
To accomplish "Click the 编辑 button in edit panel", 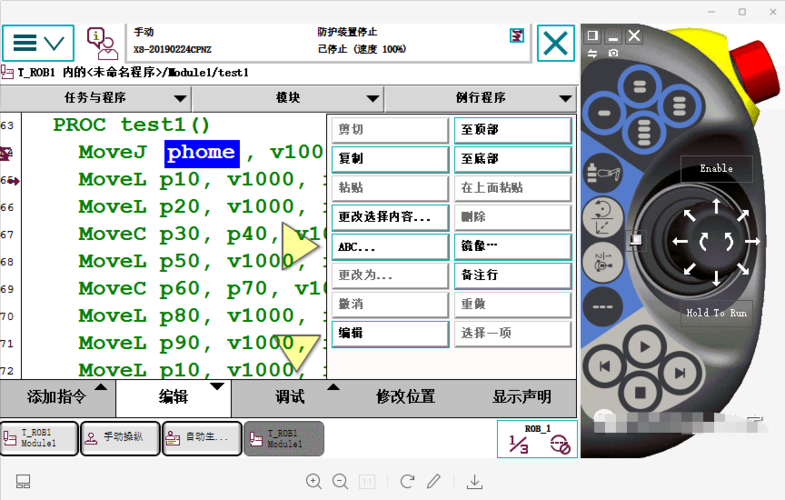I will [x=390, y=333].
